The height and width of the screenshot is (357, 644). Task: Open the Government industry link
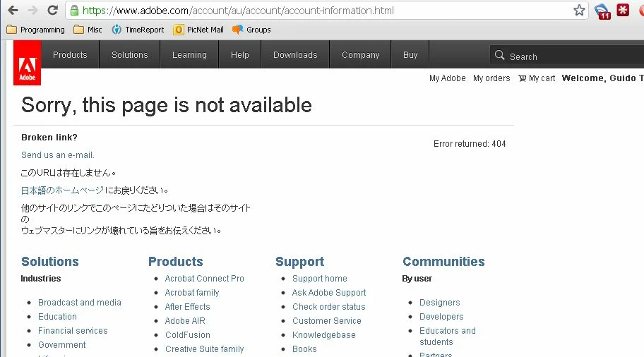tap(62, 345)
